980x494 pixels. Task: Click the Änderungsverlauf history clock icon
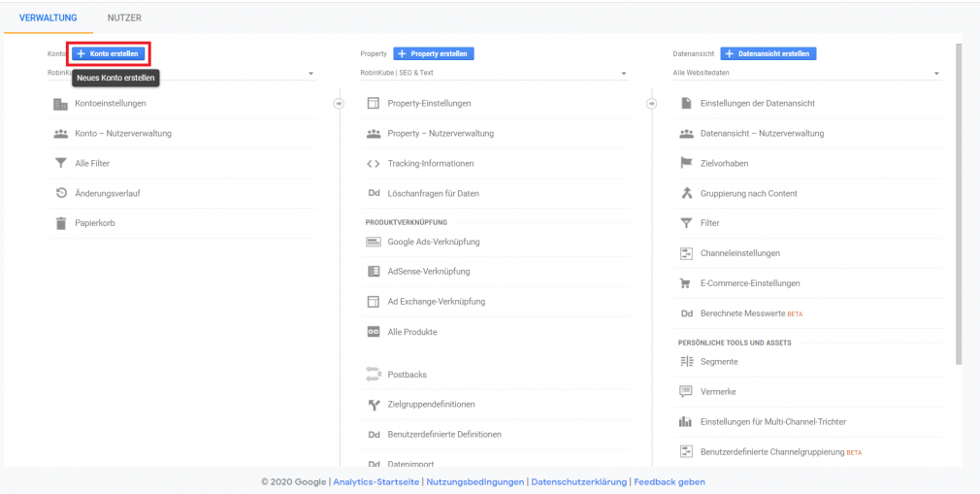tap(60, 193)
